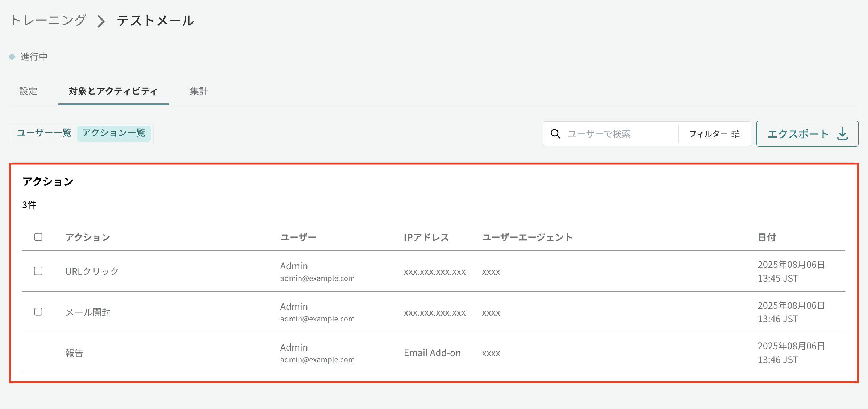
Task: Click the IPアドレス column header
Action: 426,237
